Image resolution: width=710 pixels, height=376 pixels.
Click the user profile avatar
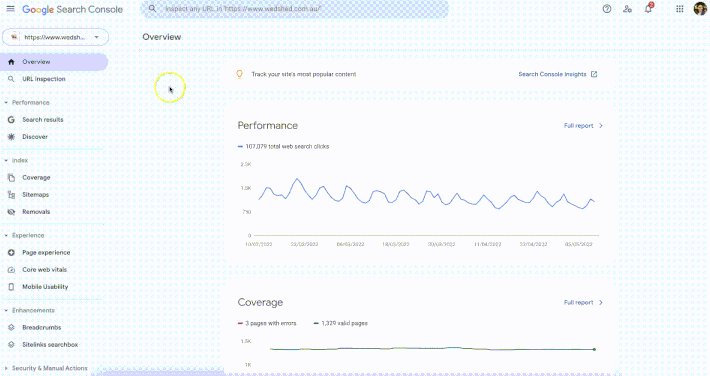[700, 9]
